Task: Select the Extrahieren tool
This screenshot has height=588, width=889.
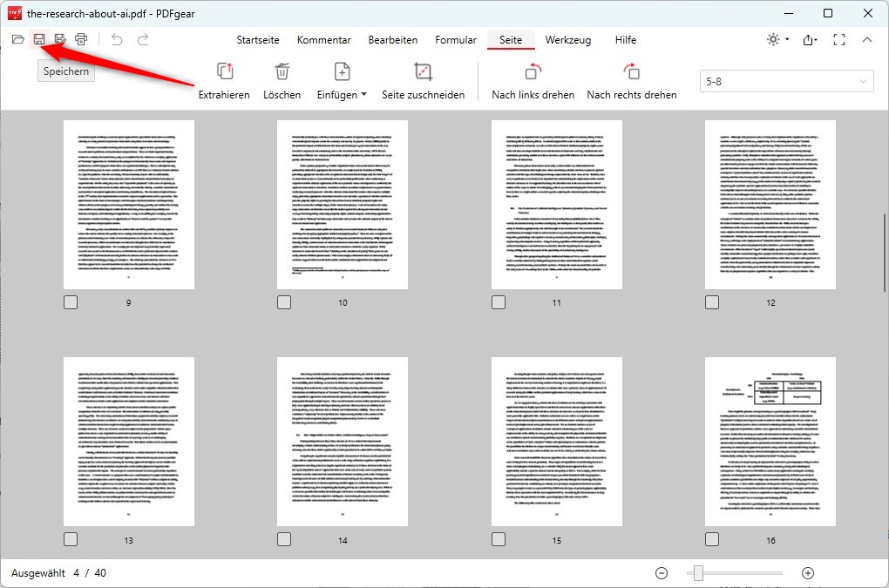Action: point(223,78)
